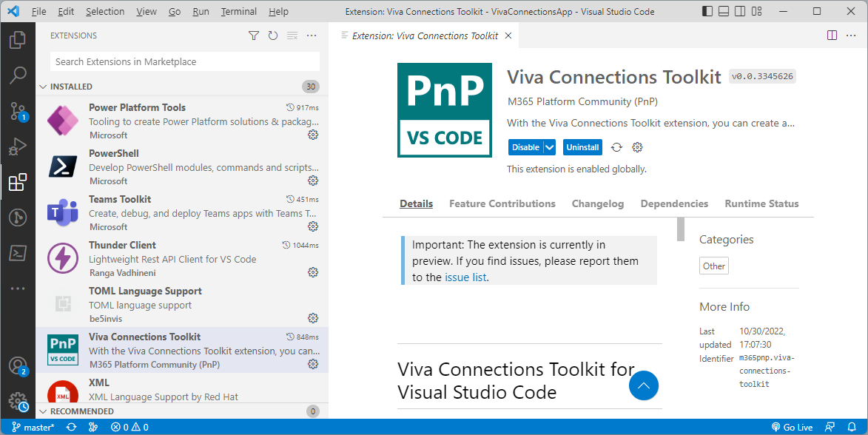The width and height of the screenshot is (868, 435).
Task: Toggle the primary side bar layout
Action: (x=708, y=12)
